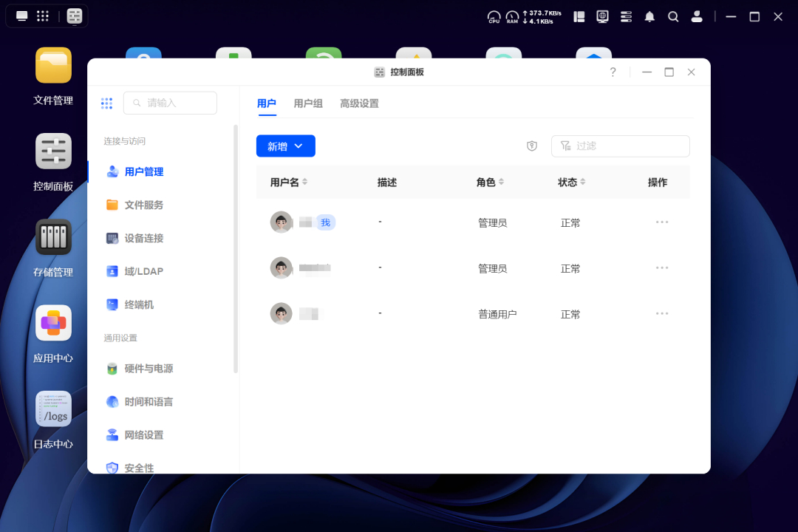Open the 文件管理 desktop icon
Image resolution: width=798 pixels, height=532 pixels.
53,65
